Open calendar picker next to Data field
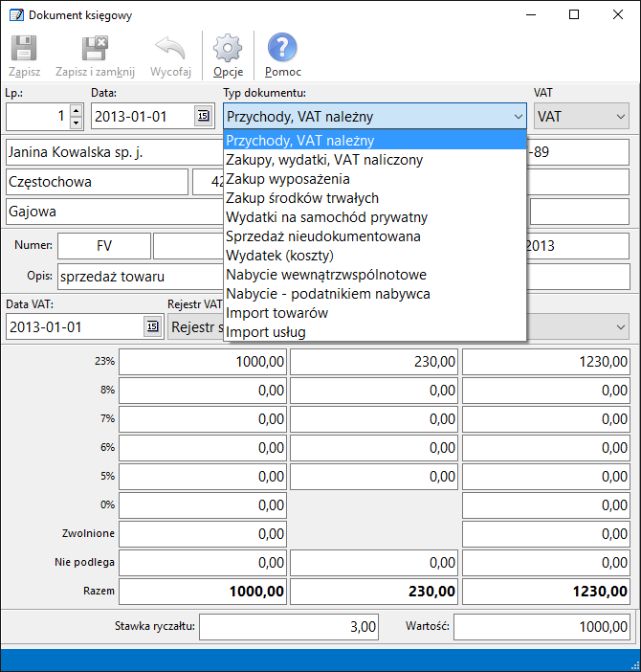This screenshot has height=672, width=641. [203, 117]
